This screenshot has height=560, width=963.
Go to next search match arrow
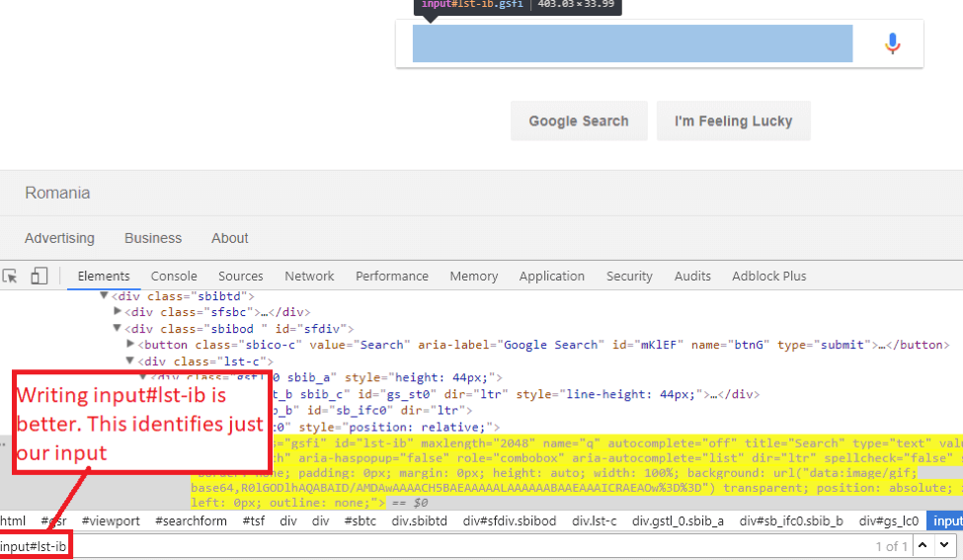(944, 545)
